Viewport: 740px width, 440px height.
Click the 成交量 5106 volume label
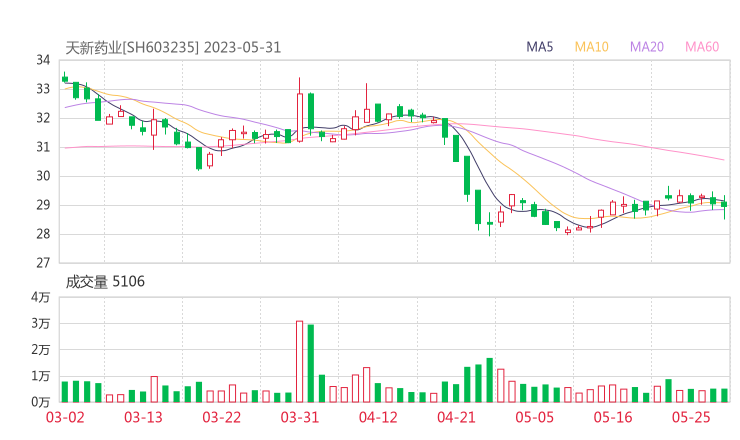[x=105, y=282]
